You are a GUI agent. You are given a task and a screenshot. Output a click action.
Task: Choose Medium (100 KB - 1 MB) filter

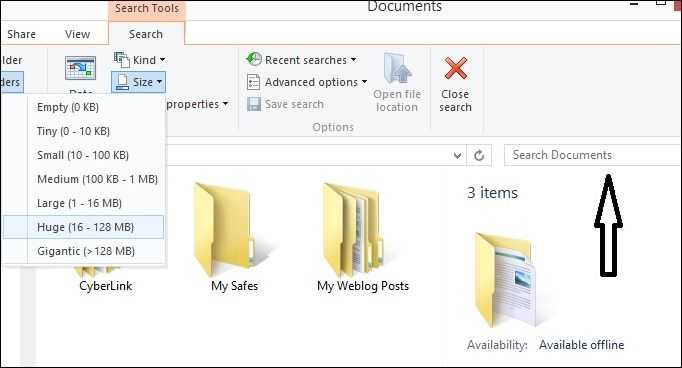click(x=84, y=179)
